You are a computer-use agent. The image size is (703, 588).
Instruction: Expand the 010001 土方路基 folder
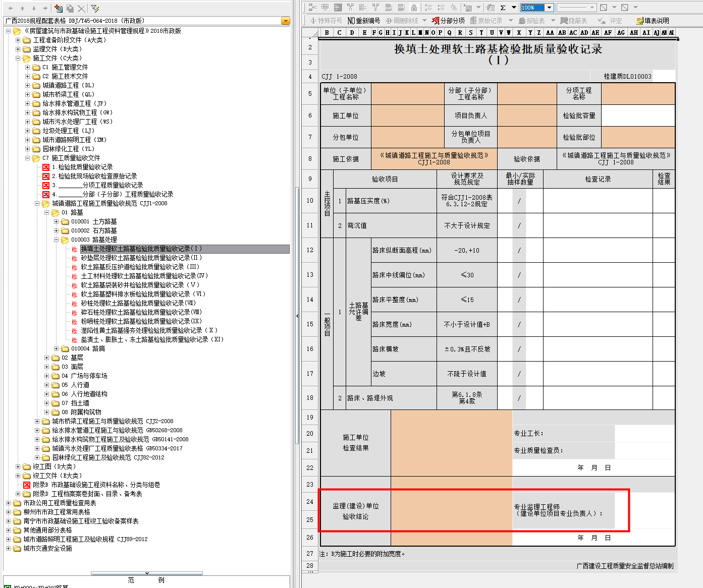(x=56, y=221)
